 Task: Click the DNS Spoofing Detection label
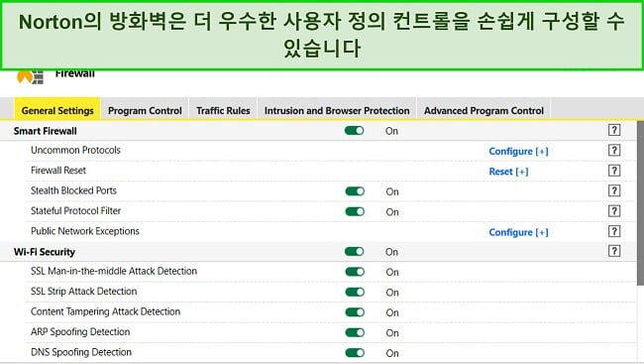coord(81,352)
